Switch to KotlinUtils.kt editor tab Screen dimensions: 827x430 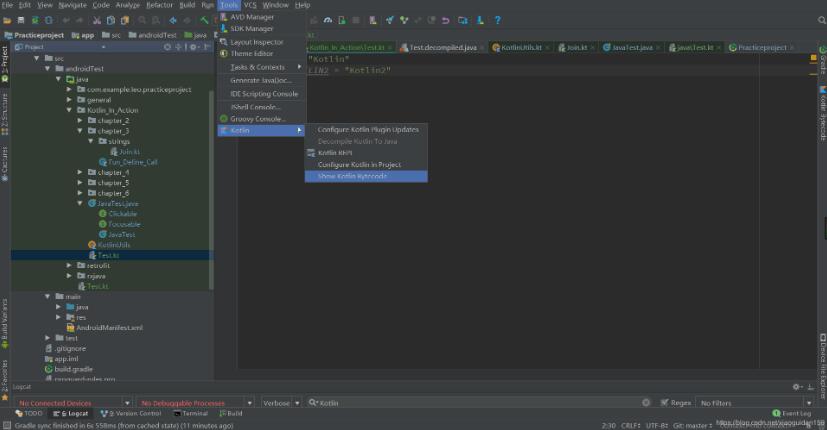coord(520,47)
